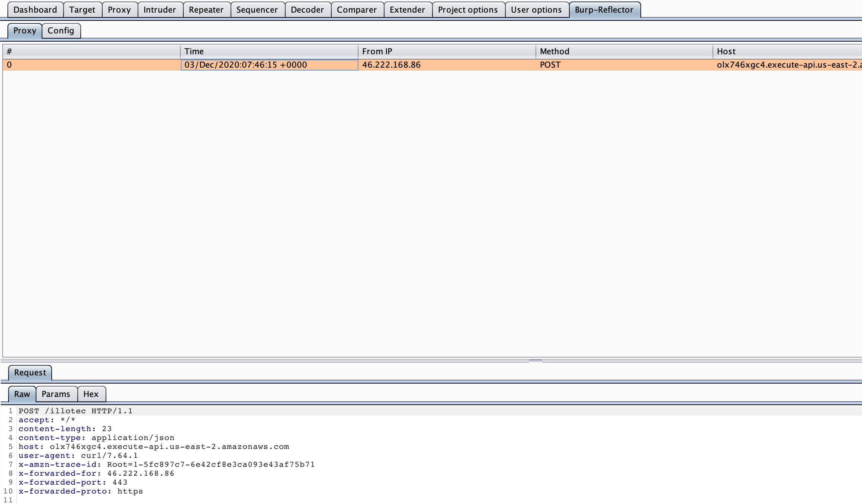Image resolution: width=862 pixels, height=504 pixels.
Task: Switch to the Params view tab
Action: pyautogui.click(x=56, y=394)
